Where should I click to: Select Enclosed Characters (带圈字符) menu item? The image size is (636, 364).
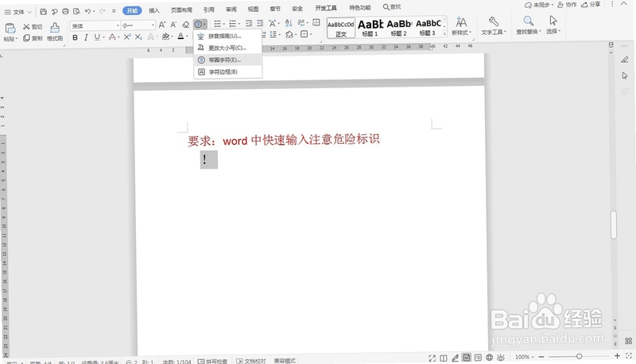coord(228,60)
